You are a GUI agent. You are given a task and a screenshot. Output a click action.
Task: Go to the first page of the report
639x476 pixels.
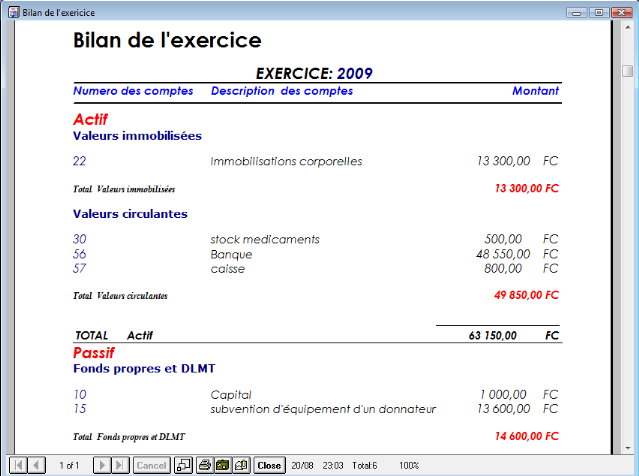(18, 465)
